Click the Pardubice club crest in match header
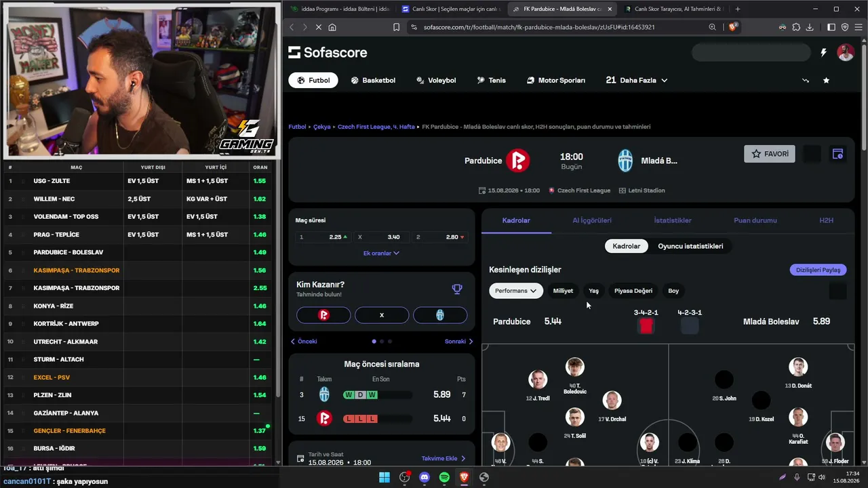This screenshot has width=868, height=488. 518,161
